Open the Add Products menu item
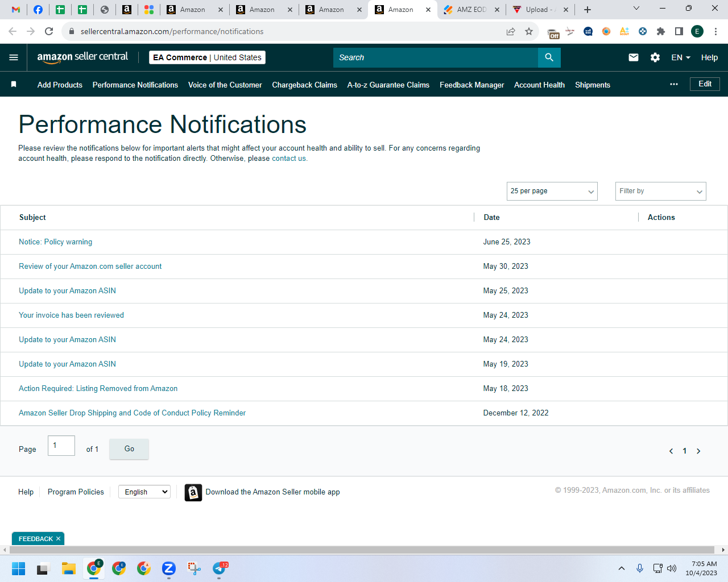The image size is (728, 582). tap(60, 85)
